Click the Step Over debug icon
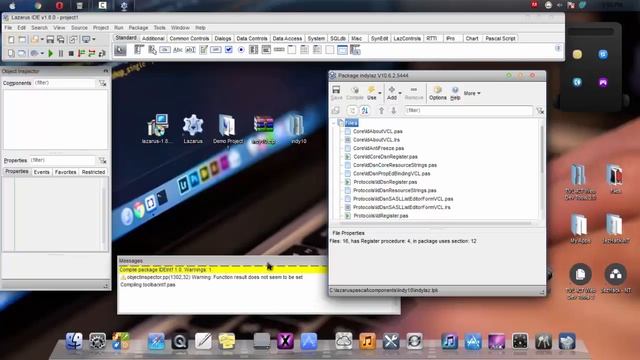Screen dimensions: 640x360 coord(91,53)
